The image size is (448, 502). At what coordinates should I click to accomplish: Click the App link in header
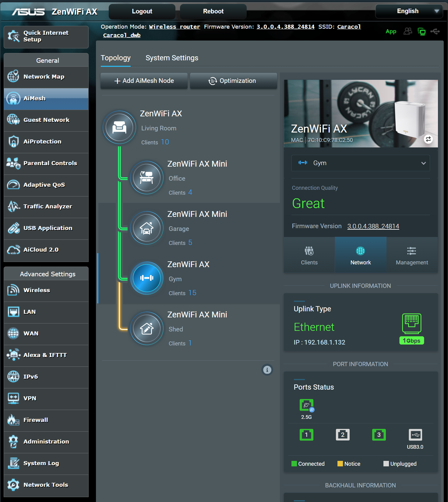[x=391, y=31]
